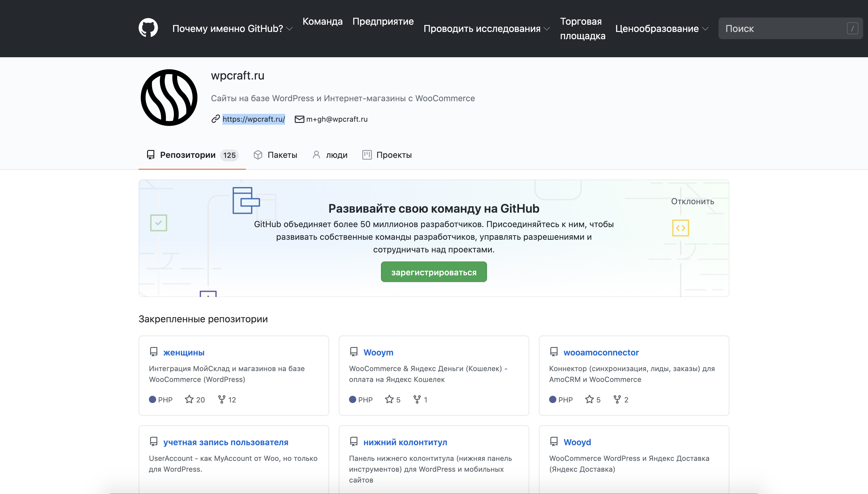868x494 pixels.
Task: Switch to the Репозитории tab
Action: [192, 155]
